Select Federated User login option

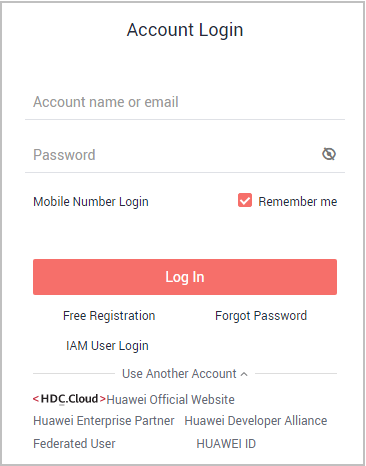point(74,444)
